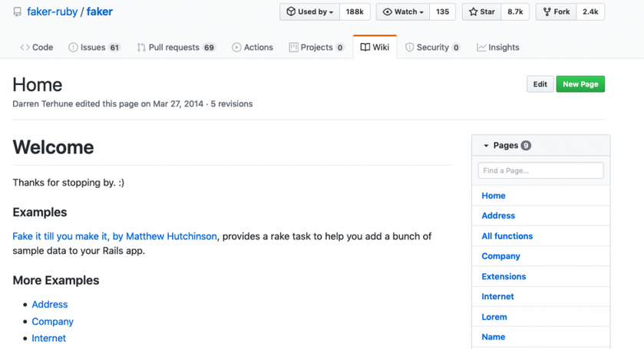Click the package icon on Used by
The image size is (644, 349).
click(x=291, y=12)
